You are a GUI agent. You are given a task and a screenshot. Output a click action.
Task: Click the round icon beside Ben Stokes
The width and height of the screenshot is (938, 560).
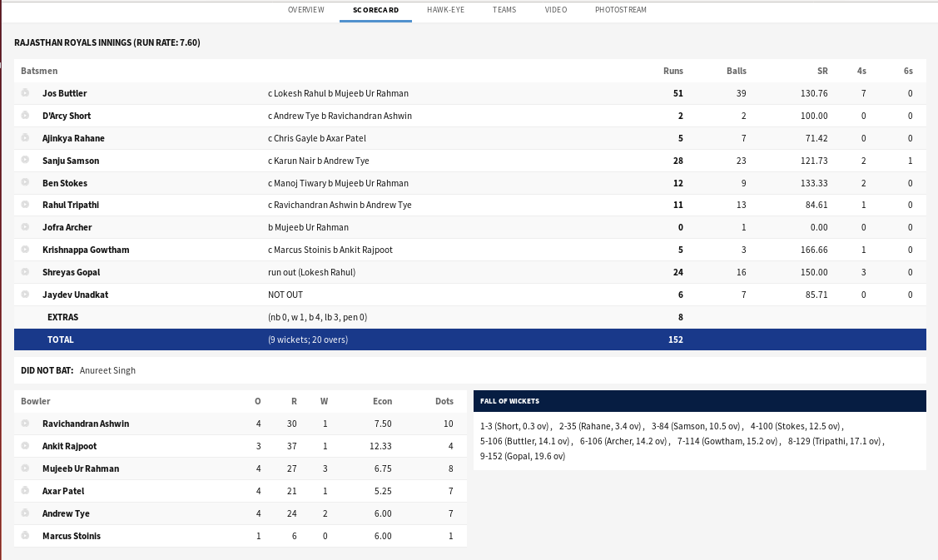tap(25, 182)
